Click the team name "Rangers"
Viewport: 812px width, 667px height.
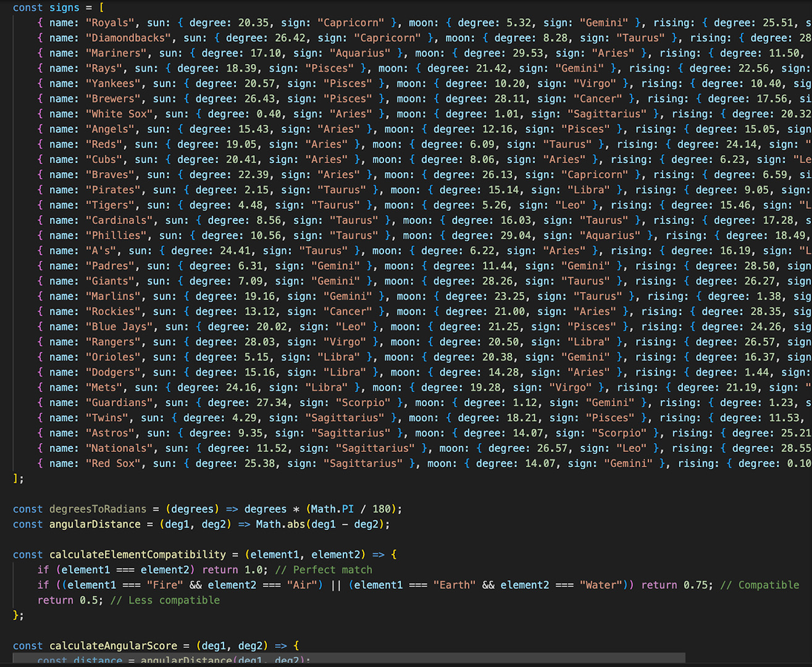pos(114,342)
